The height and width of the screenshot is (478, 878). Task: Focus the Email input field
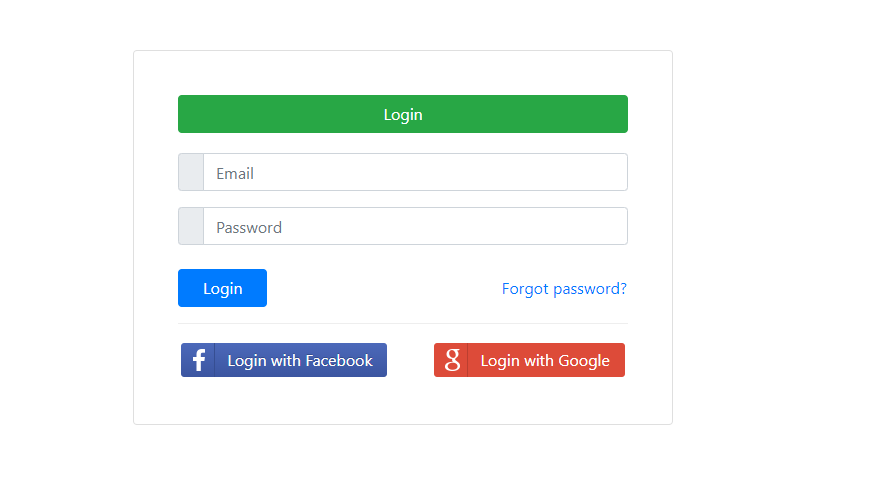click(x=415, y=172)
